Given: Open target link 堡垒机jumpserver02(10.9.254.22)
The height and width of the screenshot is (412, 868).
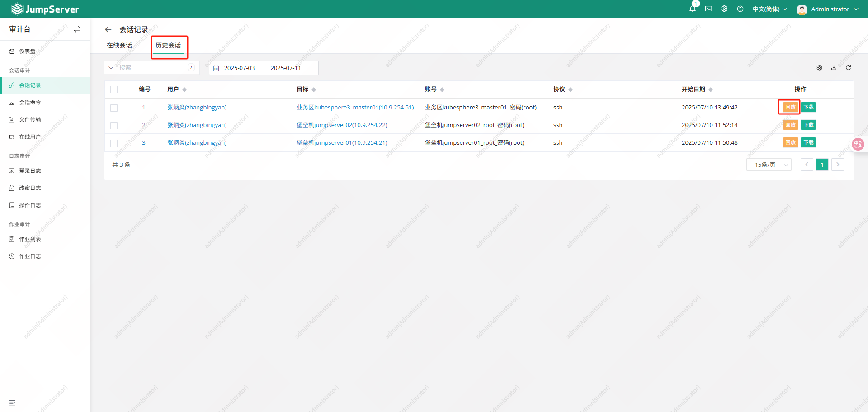Looking at the screenshot, I should tap(342, 125).
